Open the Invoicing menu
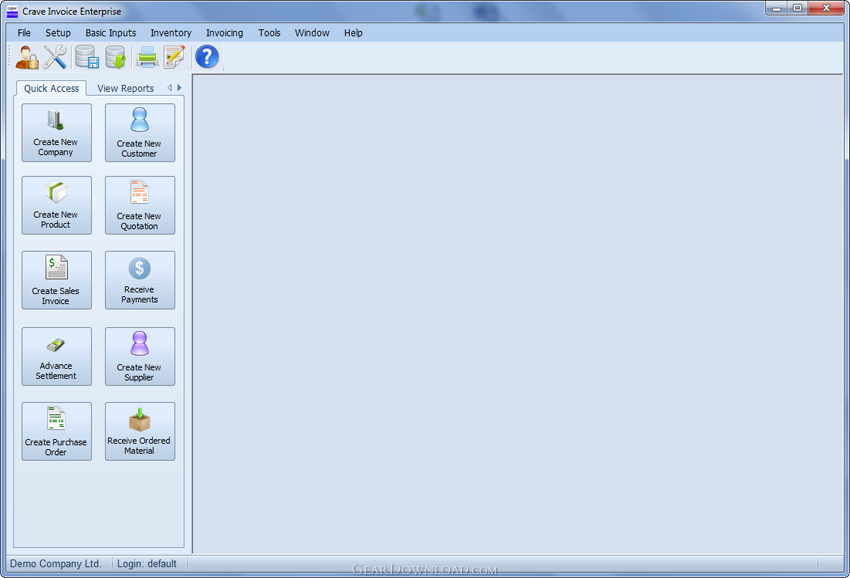This screenshot has width=850, height=578. (x=224, y=33)
